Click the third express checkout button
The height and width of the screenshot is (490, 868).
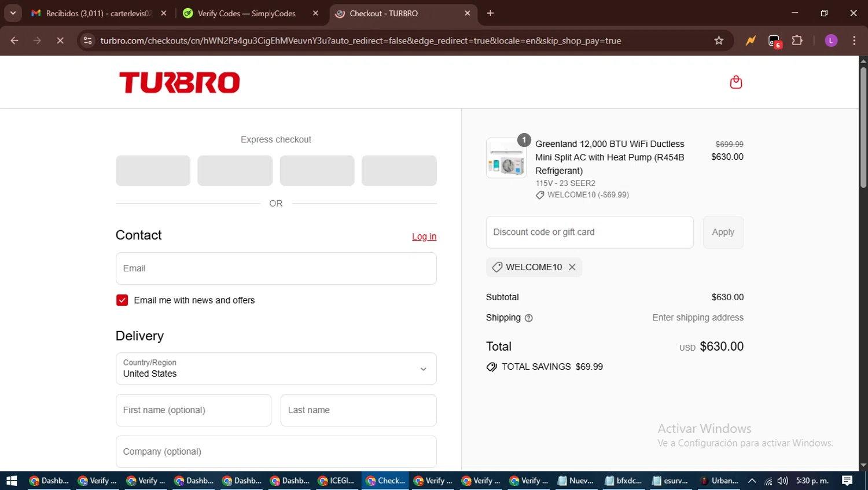click(x=317, y=171)
